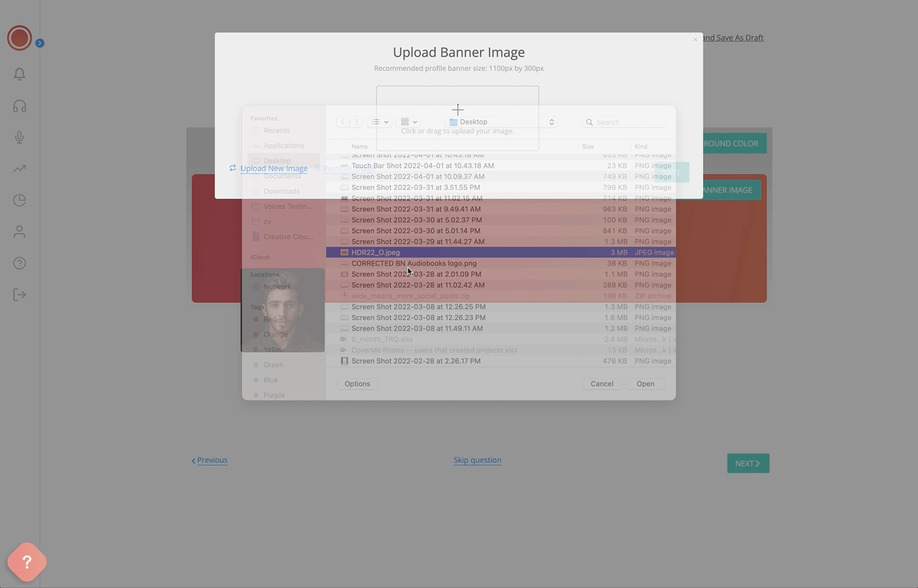918x588 pixels.
Task: Click the headphones icon in sidebar
Action: (20, 106)
